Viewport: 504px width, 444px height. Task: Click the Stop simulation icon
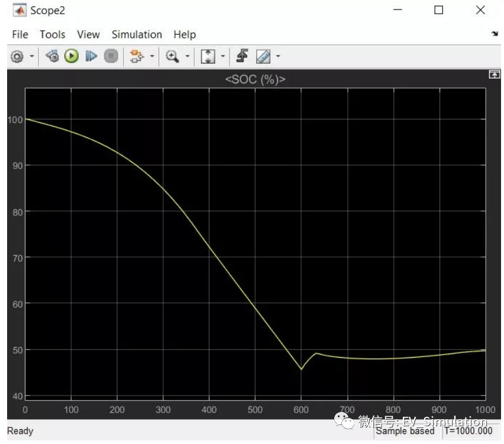coord(111,56)
